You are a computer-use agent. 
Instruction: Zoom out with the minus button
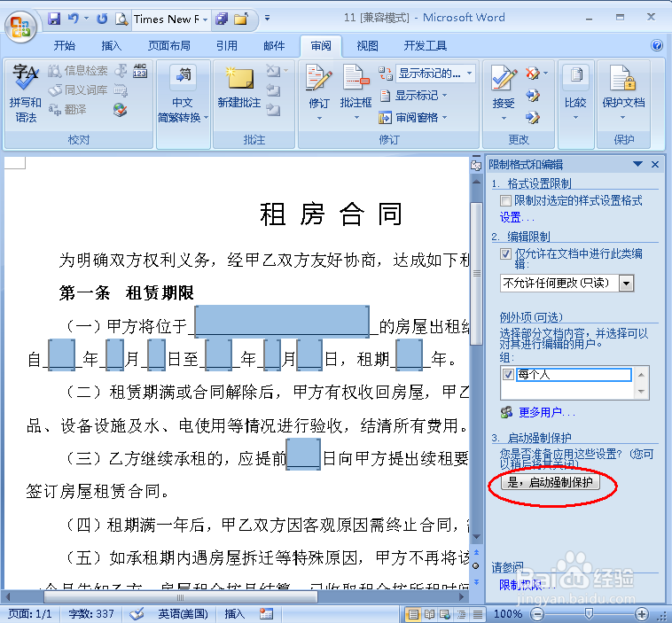[x=538, y=614]
